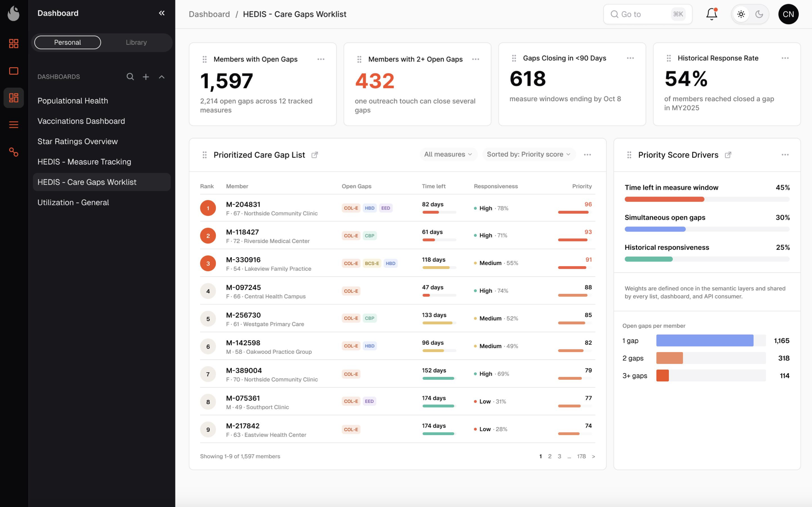Viewport: 812px width, 507px height.
Task: Open Star Ratings Overview dashboard
Action: (102, 141)
